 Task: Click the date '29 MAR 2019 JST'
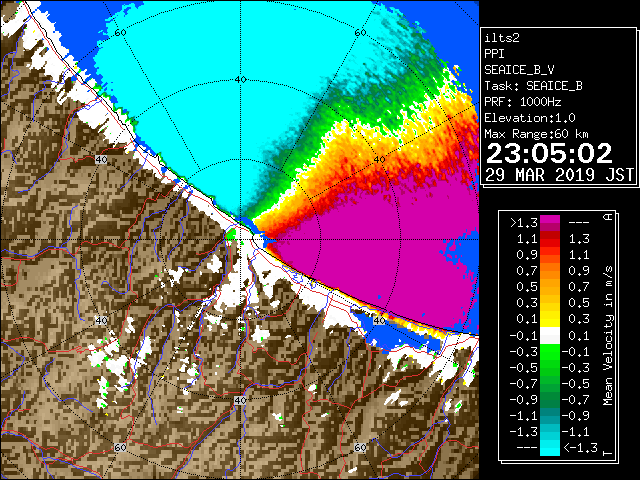pyautogui.click(x=559, y=175)
